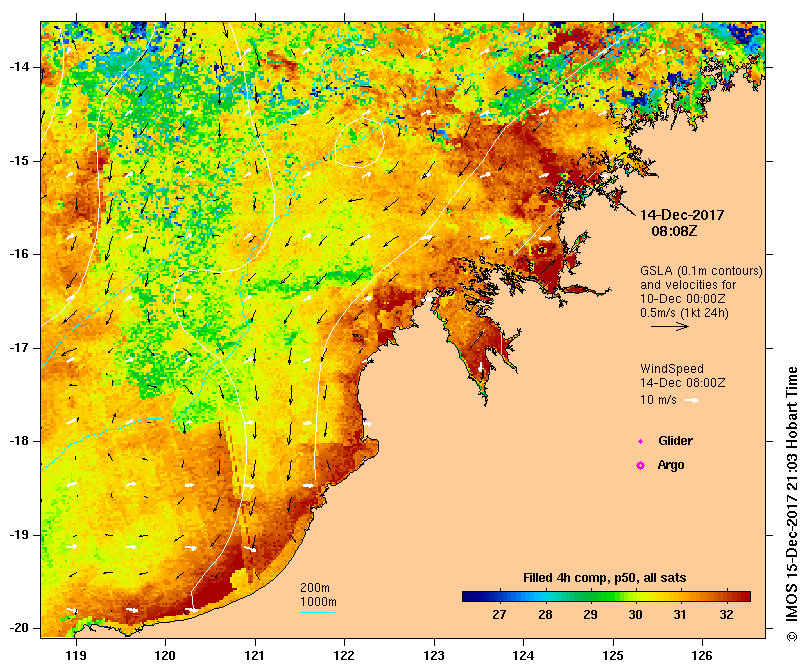Click the 'GSLA (0.1m contours)' text

[x=701, y=271]
